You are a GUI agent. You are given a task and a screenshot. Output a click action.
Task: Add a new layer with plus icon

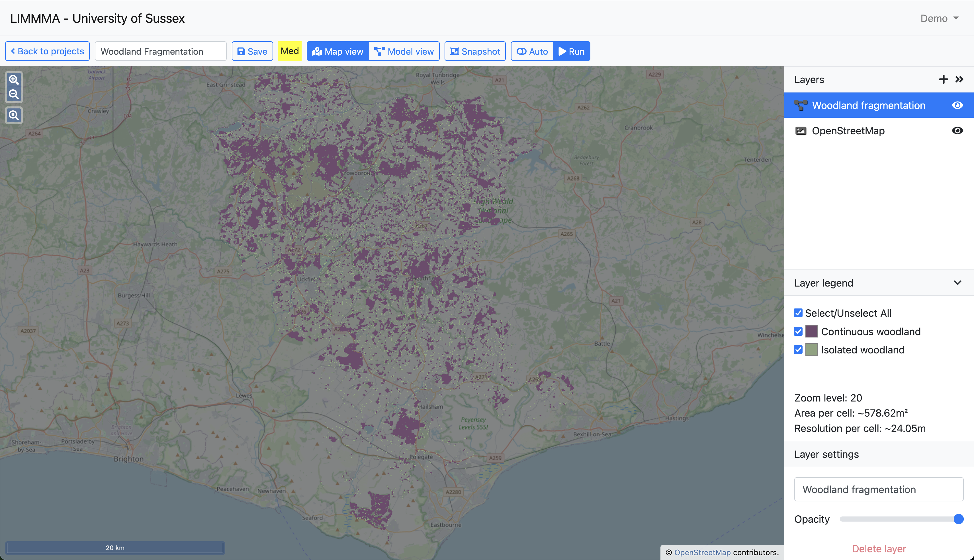[x=943, y=80]
